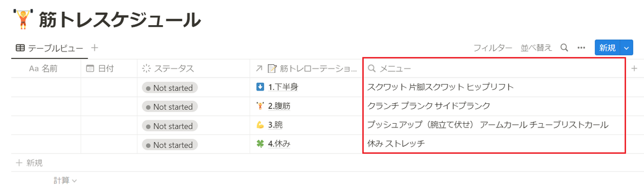This screenshot has width=644, height=196.
Task: Open the 2.腹筋 relation link
Action: 279,106
